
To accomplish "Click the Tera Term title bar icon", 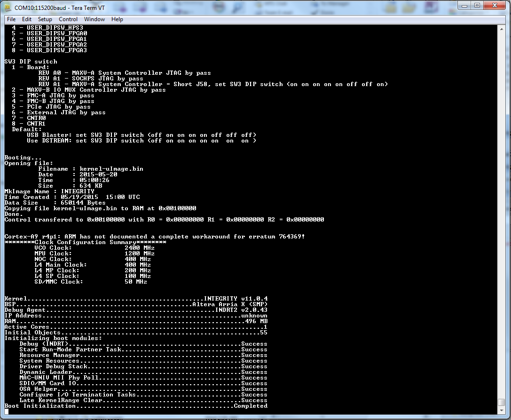I will [8, 7].
